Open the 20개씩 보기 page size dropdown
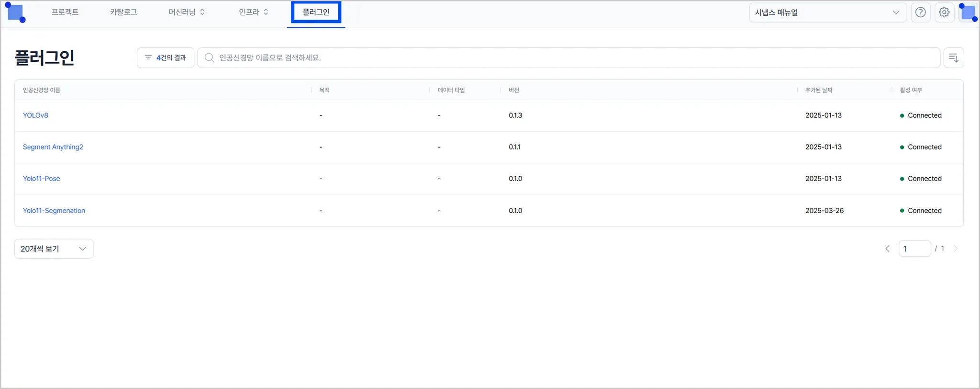980x389 pixels. tap(54, 249)
